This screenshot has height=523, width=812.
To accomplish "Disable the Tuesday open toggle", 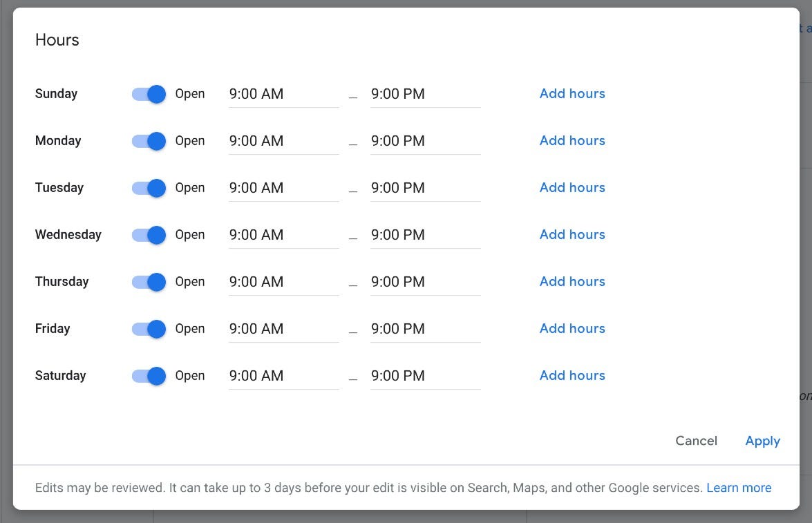I will click(149, 188).
